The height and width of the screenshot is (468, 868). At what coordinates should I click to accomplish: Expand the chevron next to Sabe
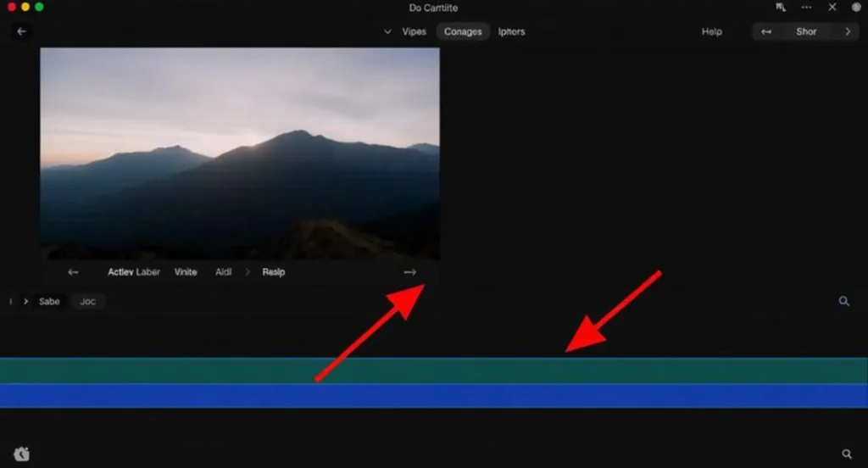[25, 301]
